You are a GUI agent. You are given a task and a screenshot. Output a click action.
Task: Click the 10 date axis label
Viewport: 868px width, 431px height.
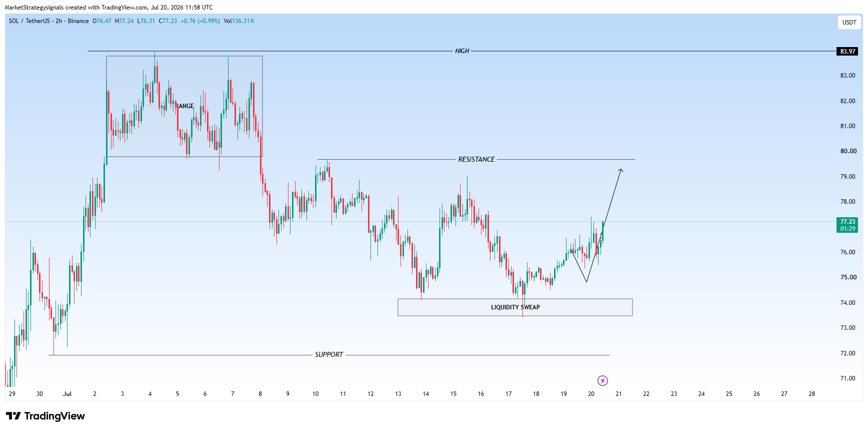pyautogui.click(x=315, y=394)
